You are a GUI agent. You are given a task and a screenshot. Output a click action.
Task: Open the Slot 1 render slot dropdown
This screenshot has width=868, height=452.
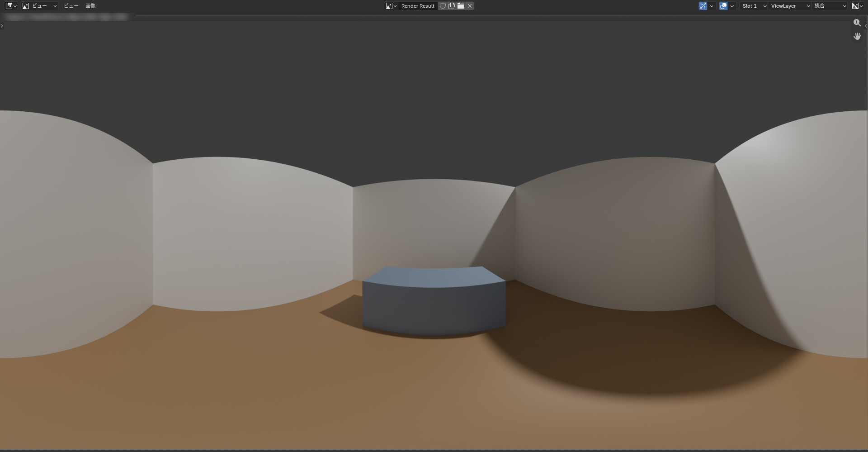pyautogui.click(x=754, y=6)
